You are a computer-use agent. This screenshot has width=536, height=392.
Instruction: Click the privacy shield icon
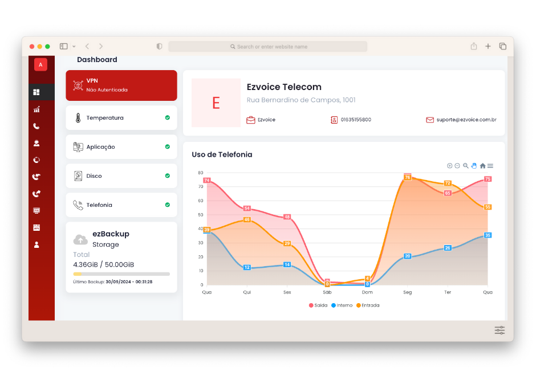coord(159,47)
